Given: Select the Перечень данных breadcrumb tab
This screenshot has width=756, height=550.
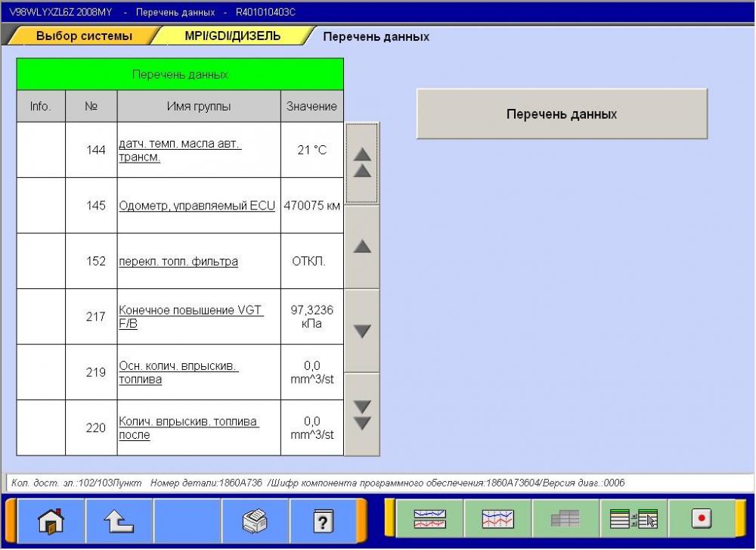Looking at the screenshot, I should pyautogui.click(x=376, y=36).
